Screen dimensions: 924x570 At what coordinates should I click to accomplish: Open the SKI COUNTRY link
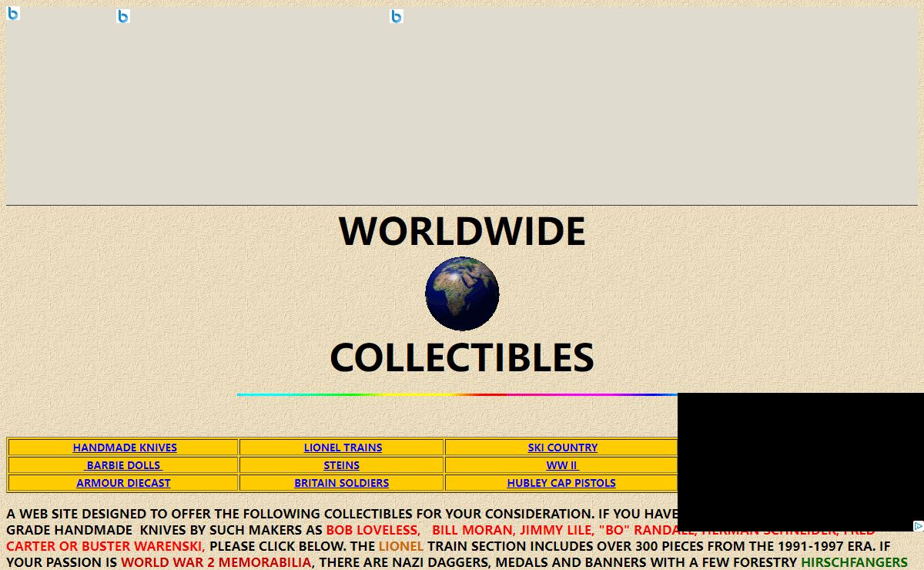[562, 448]
